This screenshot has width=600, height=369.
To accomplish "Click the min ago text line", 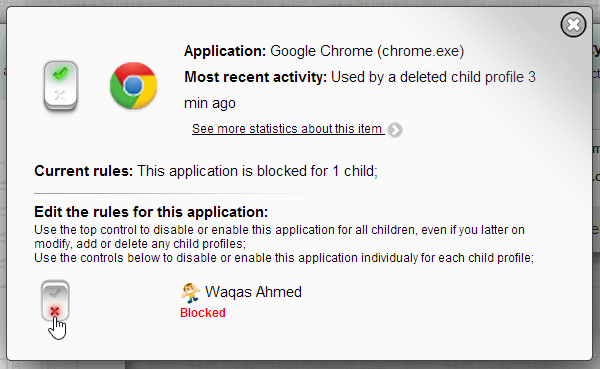I will [210, 103].
